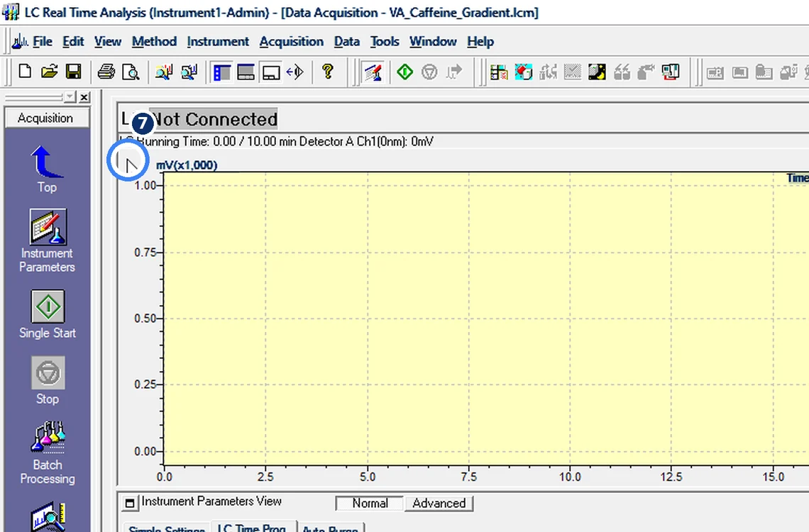Click the application icon beside the File menu
The height and width of the screenshot is (532, 809).
click(x=20, y=41)
